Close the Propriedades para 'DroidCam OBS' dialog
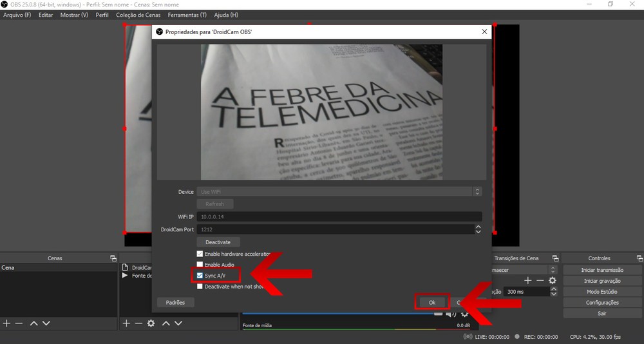 (484, 32)
